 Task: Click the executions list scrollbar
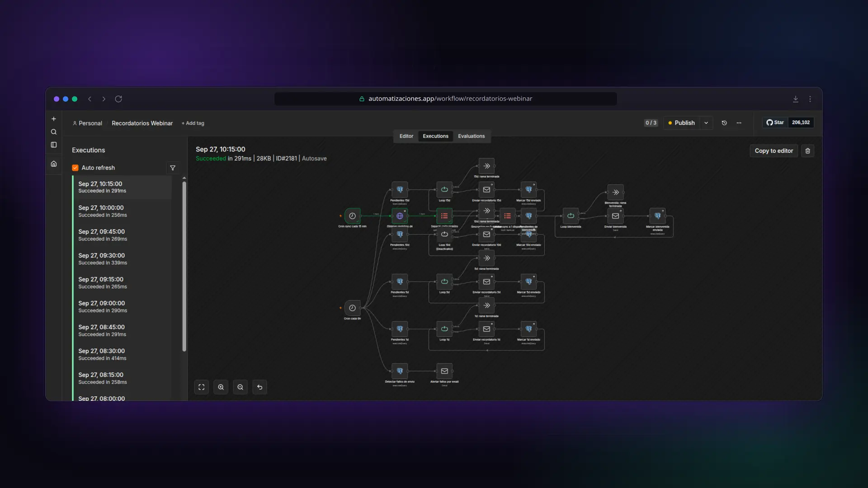coord(184,266)
